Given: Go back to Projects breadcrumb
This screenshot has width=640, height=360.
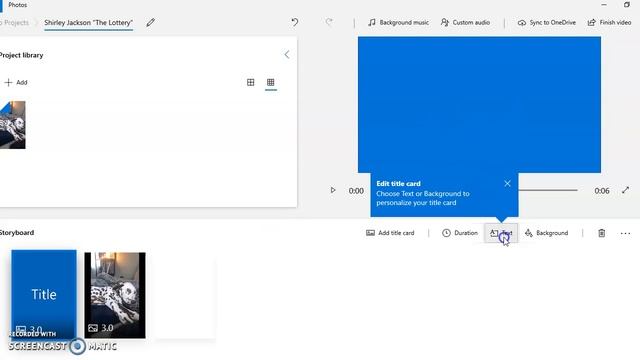Looking at the screenshot, I should pyautogui.click(x=15, y=22).
